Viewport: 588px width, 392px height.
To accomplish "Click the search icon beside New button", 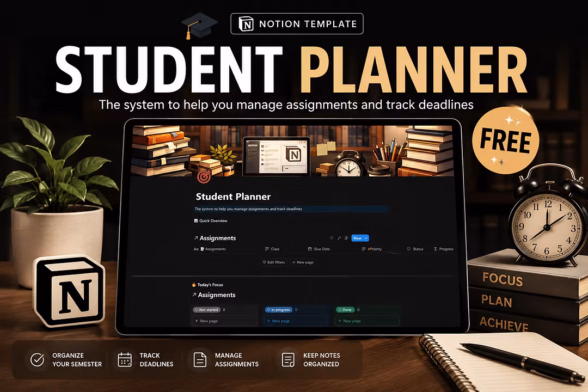I will tap(332, 238).
